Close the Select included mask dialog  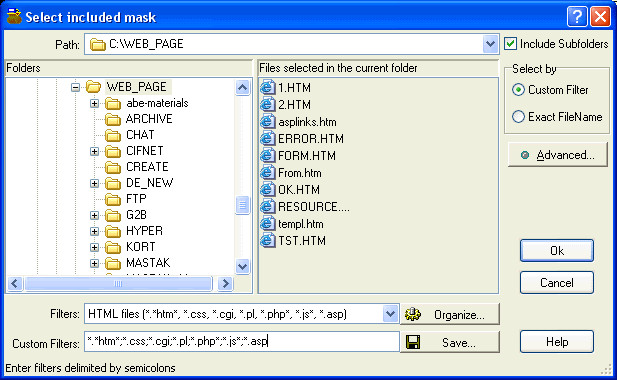tap(600, 17)
